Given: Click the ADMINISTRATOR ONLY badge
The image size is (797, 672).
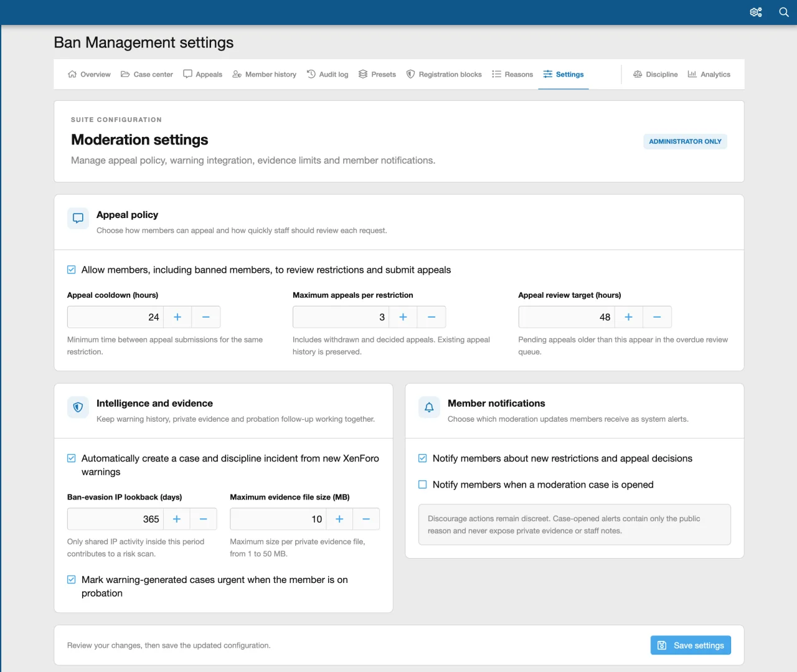Looking at the screenshot, I should 685,141.
